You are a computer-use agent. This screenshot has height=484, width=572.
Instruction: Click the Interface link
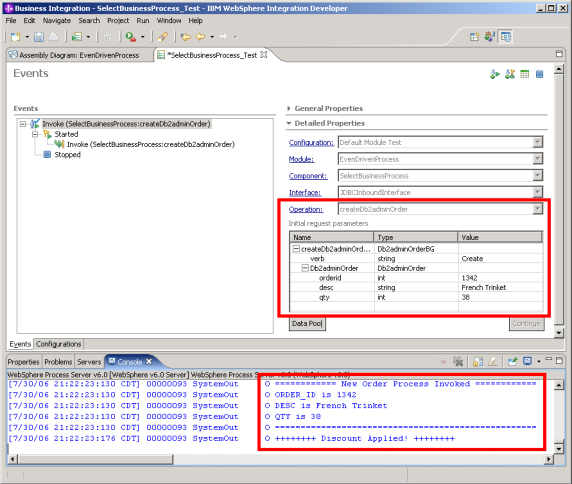(305, 193)
